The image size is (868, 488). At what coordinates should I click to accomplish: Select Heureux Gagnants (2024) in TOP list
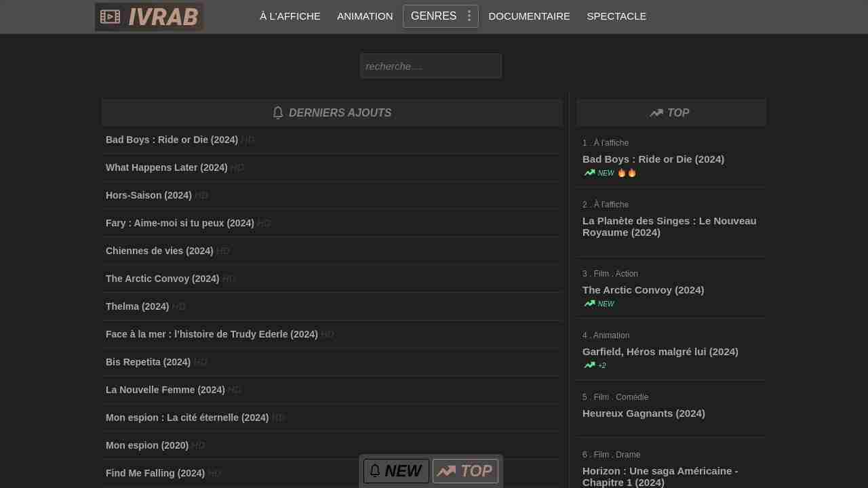pyautogui.click(x=644, y=413)
